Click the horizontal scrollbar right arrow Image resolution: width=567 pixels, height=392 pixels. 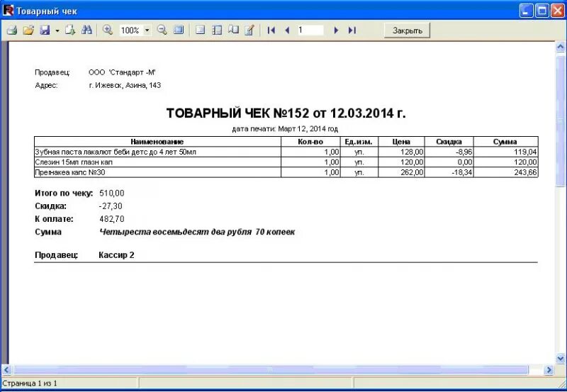[549, 369]
